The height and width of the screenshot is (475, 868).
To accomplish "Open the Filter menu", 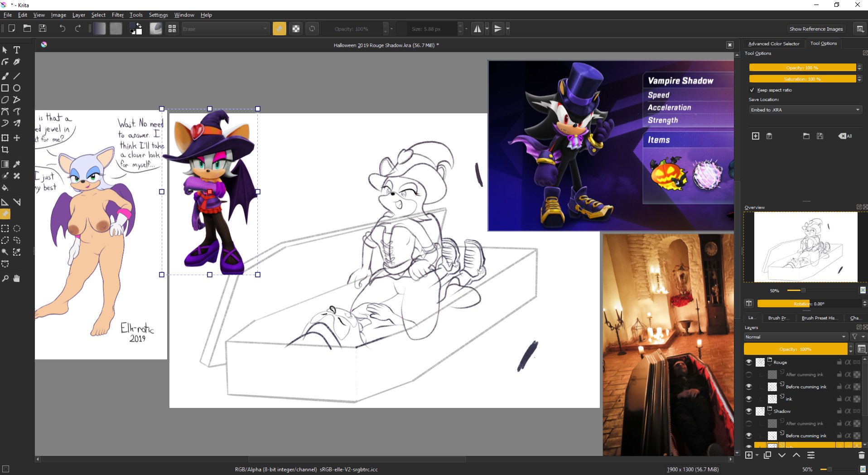I will click(118, 15).
